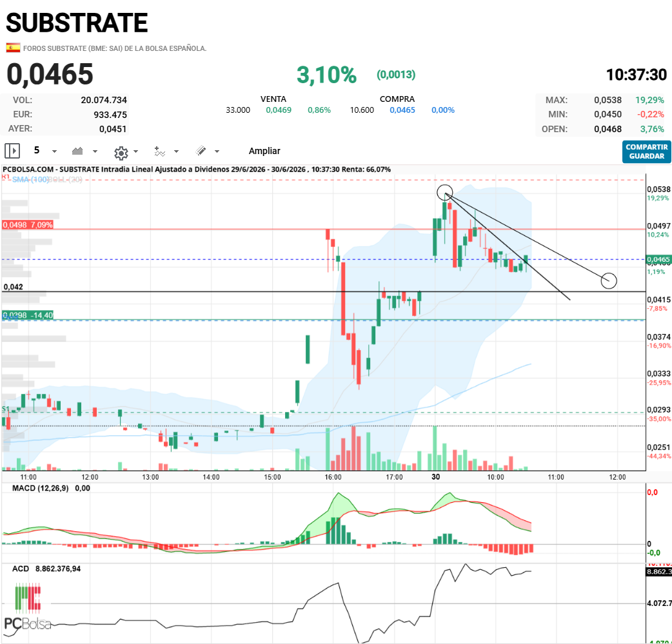Screen dimensions: 672x644
Task: Expand the chart type dropdown arrow
Action: tap(95, 151)
